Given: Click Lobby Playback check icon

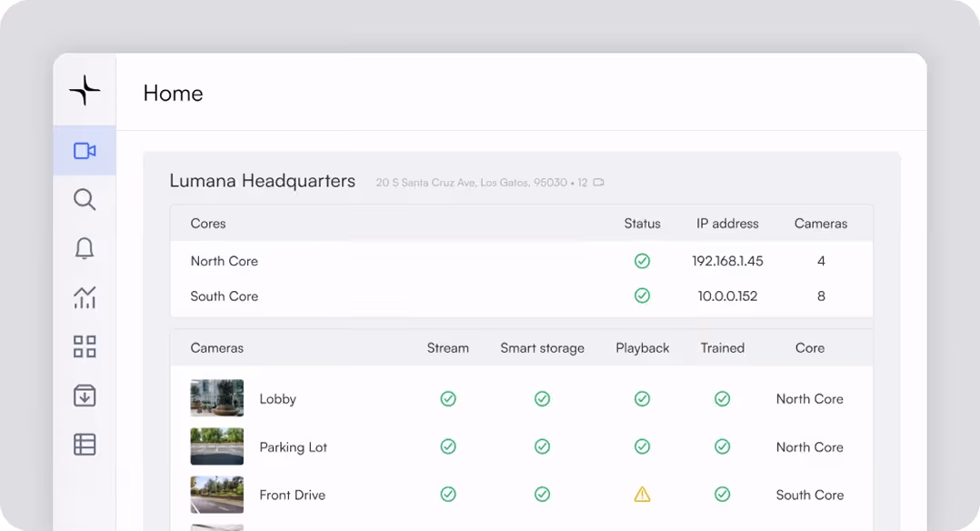Looking at the screenshot, I should click(x=642, y=398).
